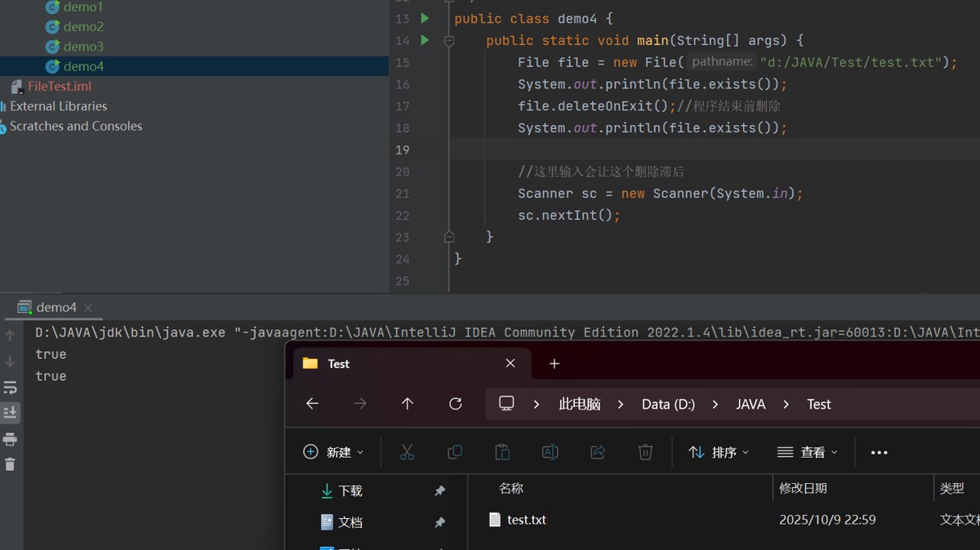Viewport: 980px width, 550px height.
Task: Open the 查看 view dropdown
Action: click(807, 452)
